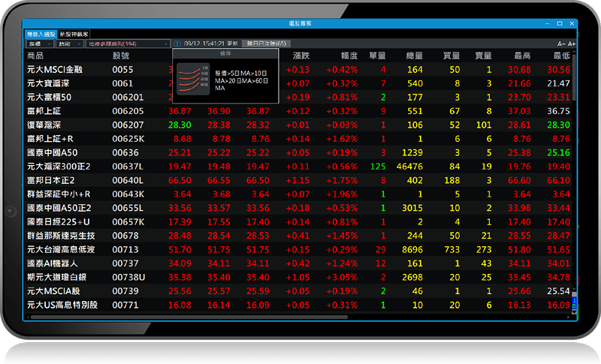601x364 pixels.
Task: Click the +3.05% change percentage
Action: point(342,277)
